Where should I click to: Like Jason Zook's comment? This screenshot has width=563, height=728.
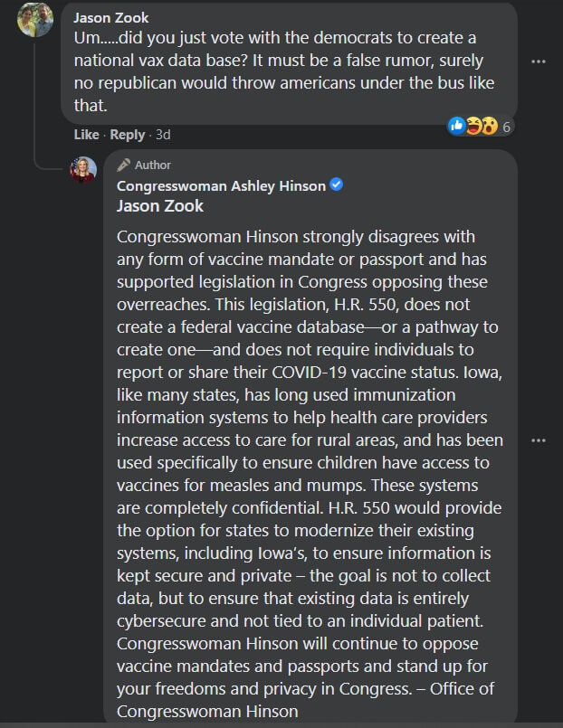tap(86, 135)
